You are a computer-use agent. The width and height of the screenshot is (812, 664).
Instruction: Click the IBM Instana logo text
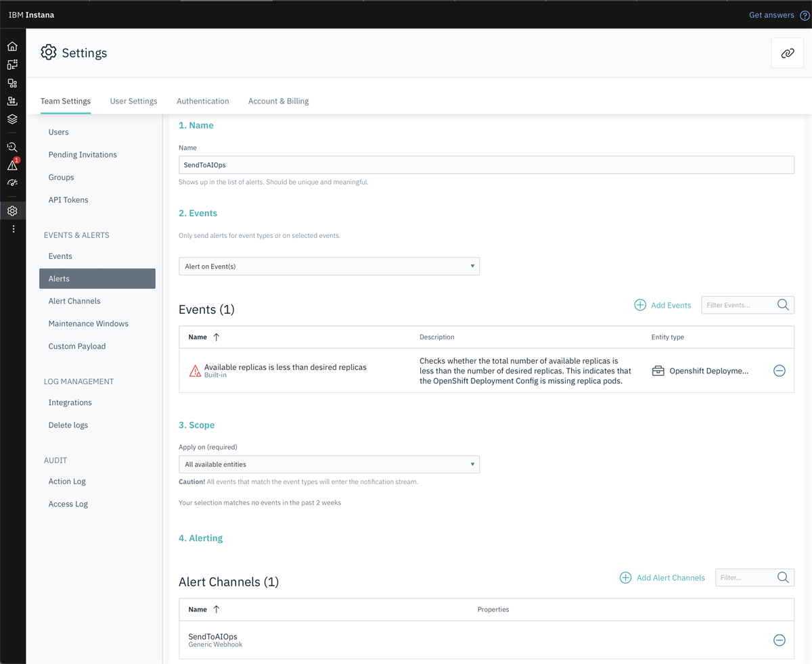(x=31, y=15)
